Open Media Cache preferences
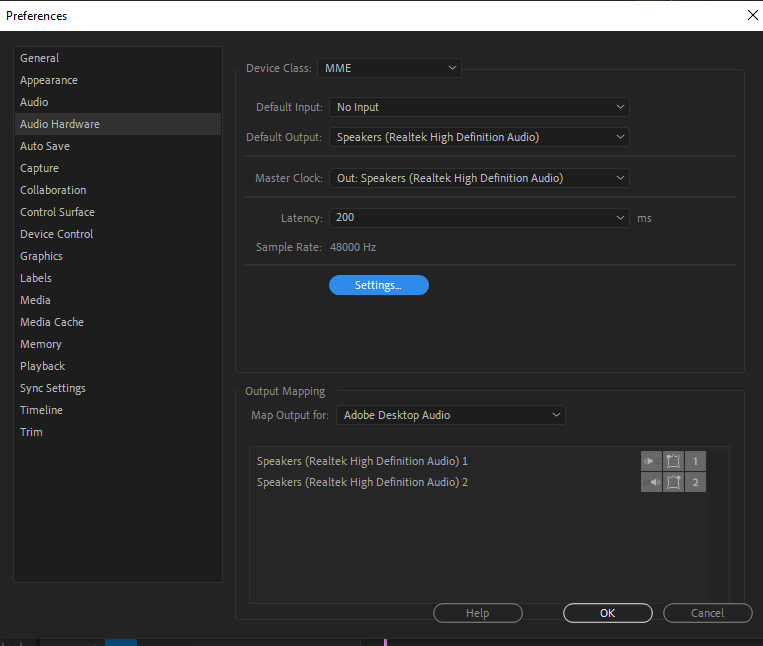Viewport: 763px width, 646px height. pyautogui.click(x=118, y=322)
